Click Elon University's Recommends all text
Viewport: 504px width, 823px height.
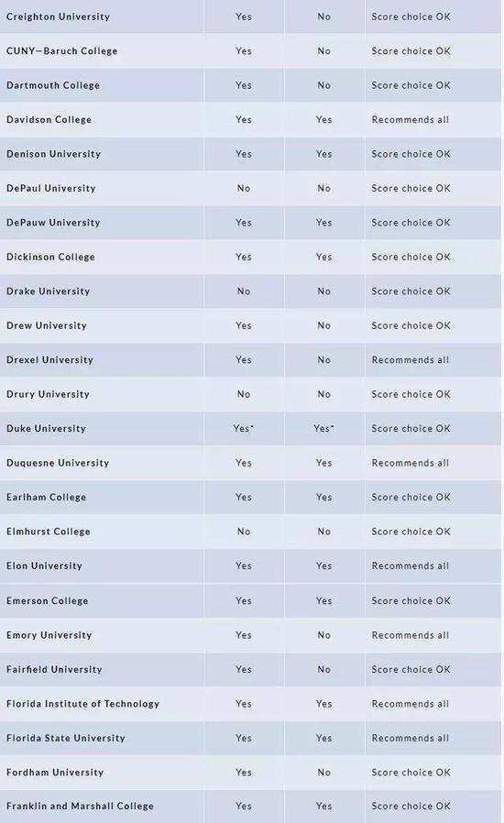coord(411,565)
